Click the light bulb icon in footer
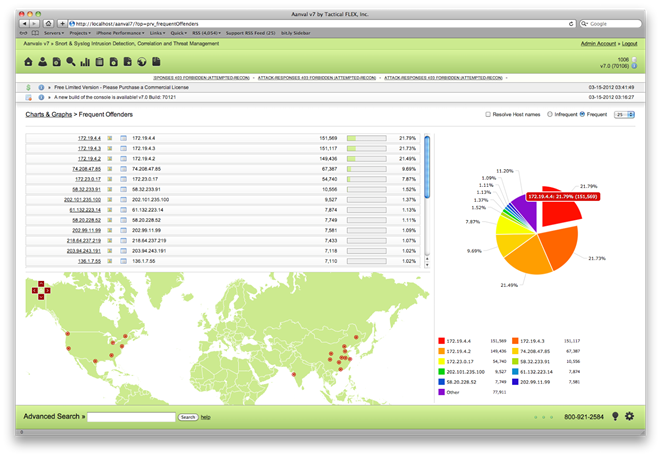Screen dimensions: 661x457 point(614,416)
